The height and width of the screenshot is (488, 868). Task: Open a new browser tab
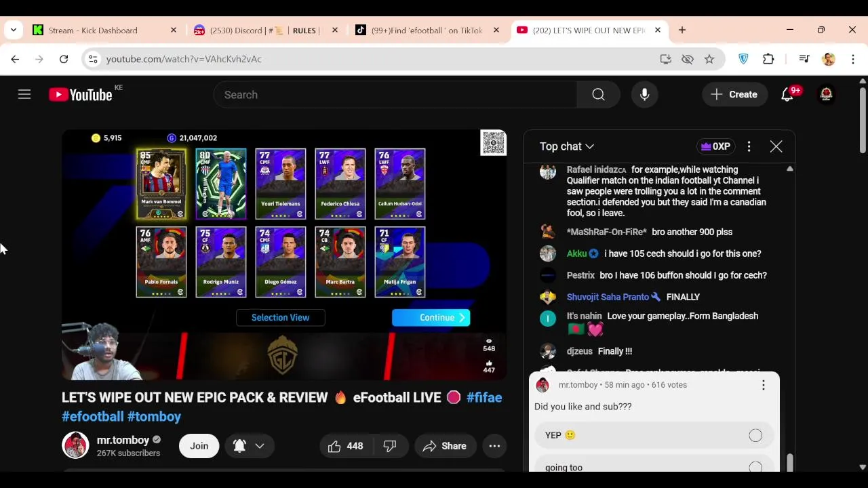coord(682,30)
